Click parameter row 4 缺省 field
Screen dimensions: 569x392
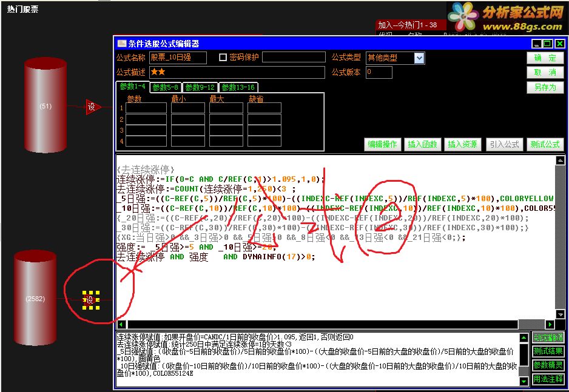(x=264, y=141)
